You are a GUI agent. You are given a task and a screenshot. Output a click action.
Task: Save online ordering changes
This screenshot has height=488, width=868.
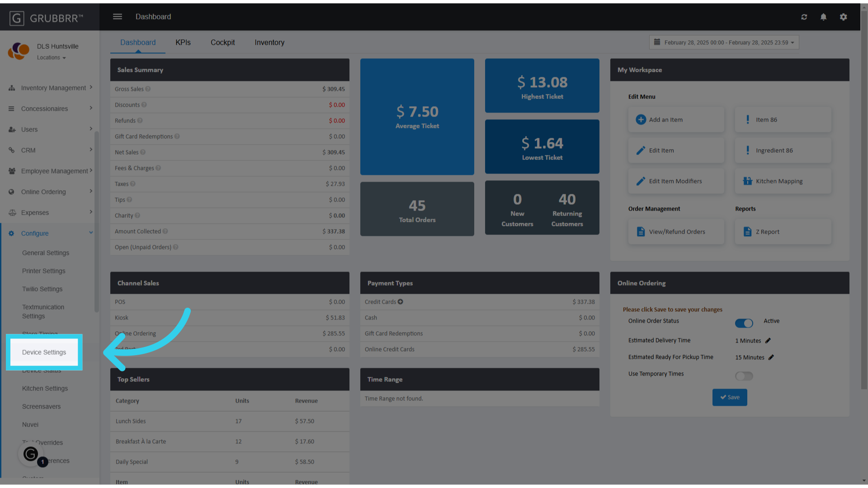[x=730, y=397]
